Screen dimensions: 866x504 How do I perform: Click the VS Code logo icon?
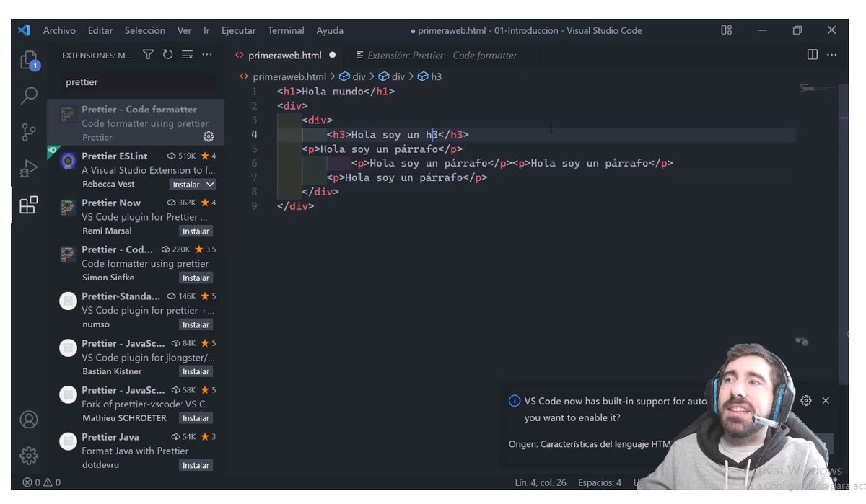tap(24, 30)
